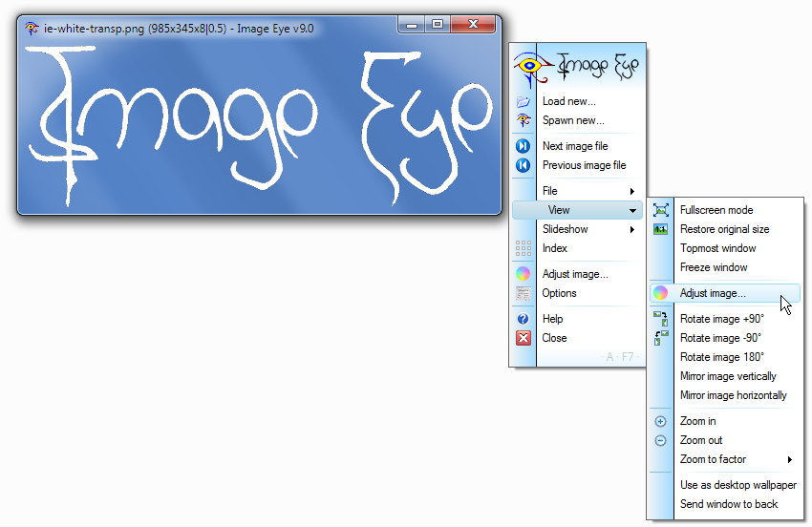The image size is (812, 527).
Task: Select Rotate image +90° text entry
Action: pos(722,319)
